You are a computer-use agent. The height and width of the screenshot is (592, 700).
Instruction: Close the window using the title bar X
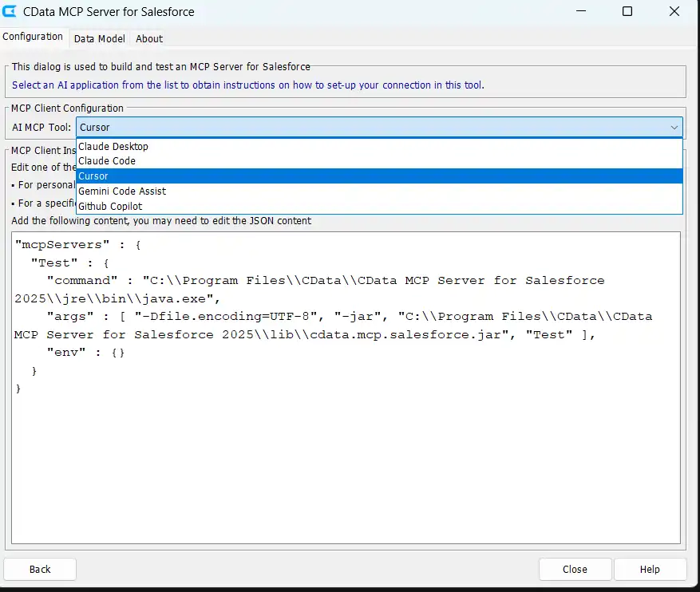pyautogui.click(x=672, y=12)
